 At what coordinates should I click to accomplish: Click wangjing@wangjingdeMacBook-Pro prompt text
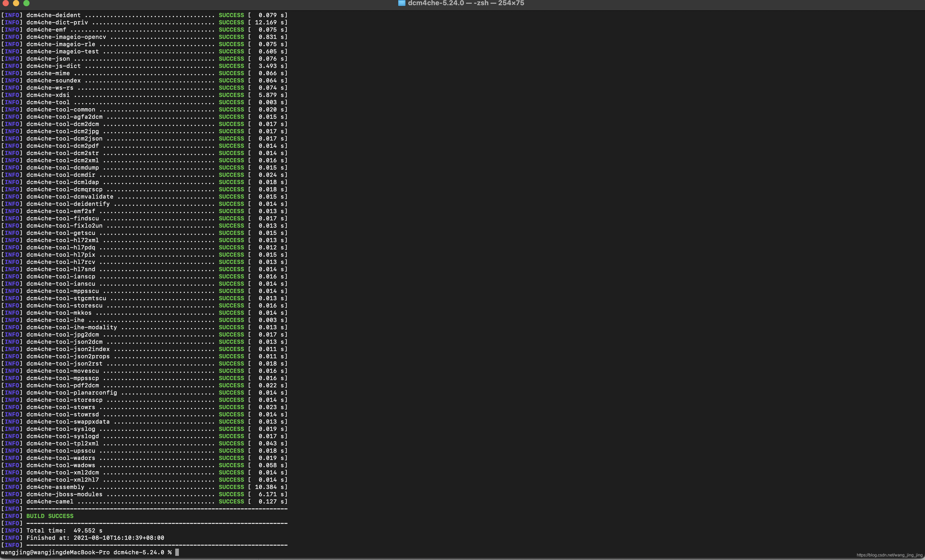55,552
